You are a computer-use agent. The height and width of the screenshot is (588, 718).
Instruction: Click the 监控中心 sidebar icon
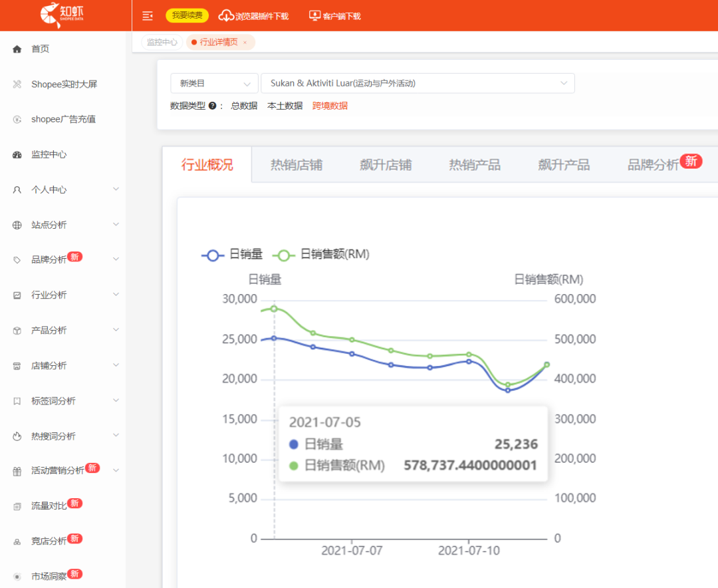16,154
